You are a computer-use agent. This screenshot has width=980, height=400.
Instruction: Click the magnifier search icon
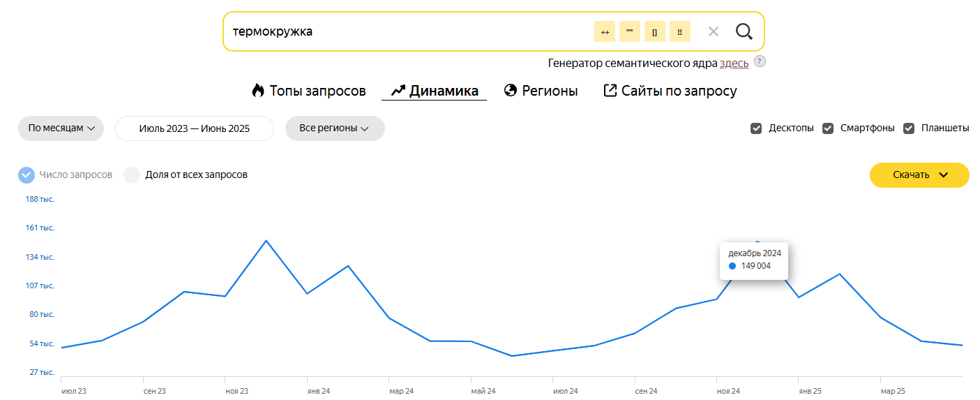[744, 31]
